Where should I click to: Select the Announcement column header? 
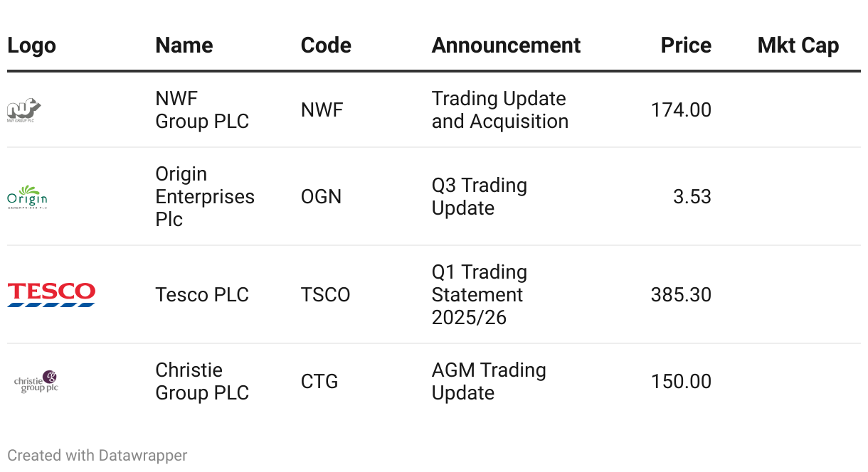506,45
